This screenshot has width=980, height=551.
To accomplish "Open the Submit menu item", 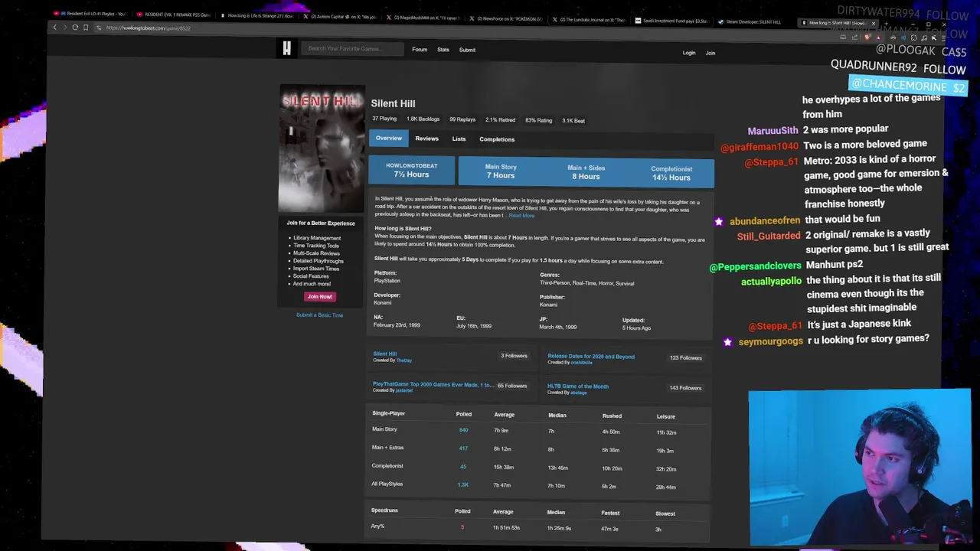I will 467,50.
